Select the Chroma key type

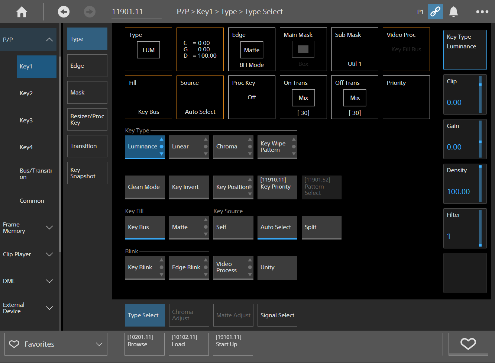[233, 147]
